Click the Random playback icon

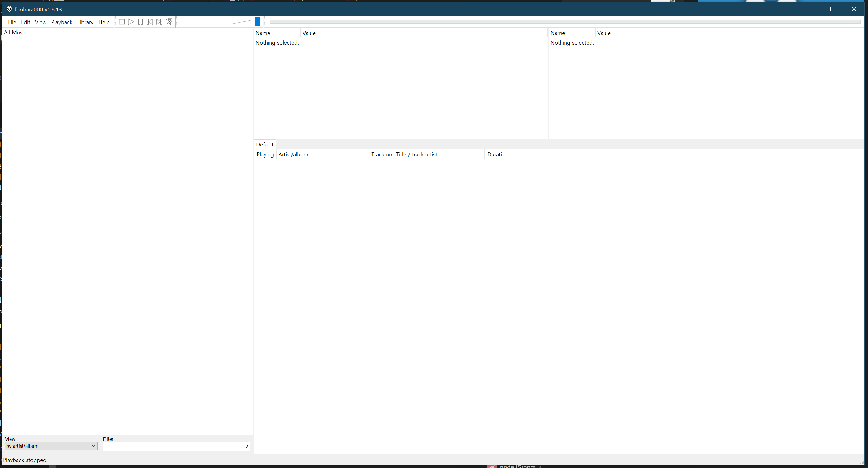(169, 22)
